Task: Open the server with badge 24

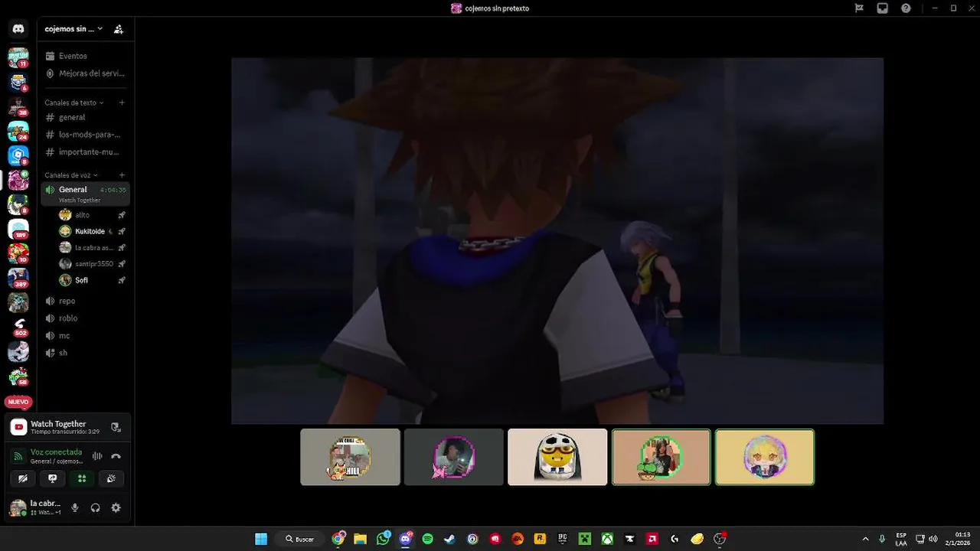Action: coord(18,131)
